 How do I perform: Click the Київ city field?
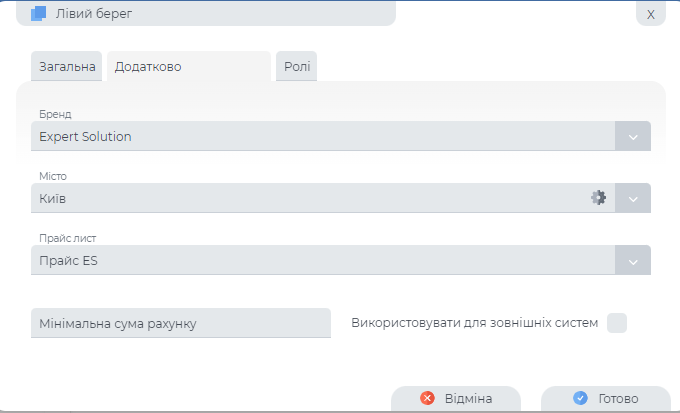[x=300, y=199]
